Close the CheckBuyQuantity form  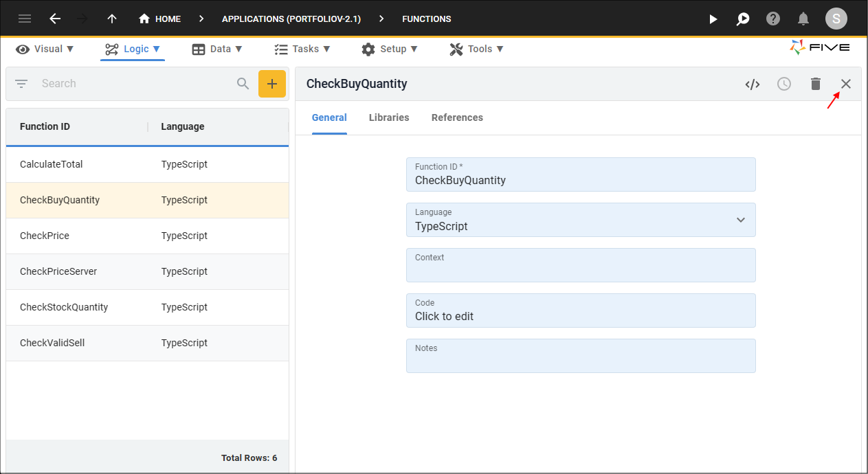(x=846, y=84)
